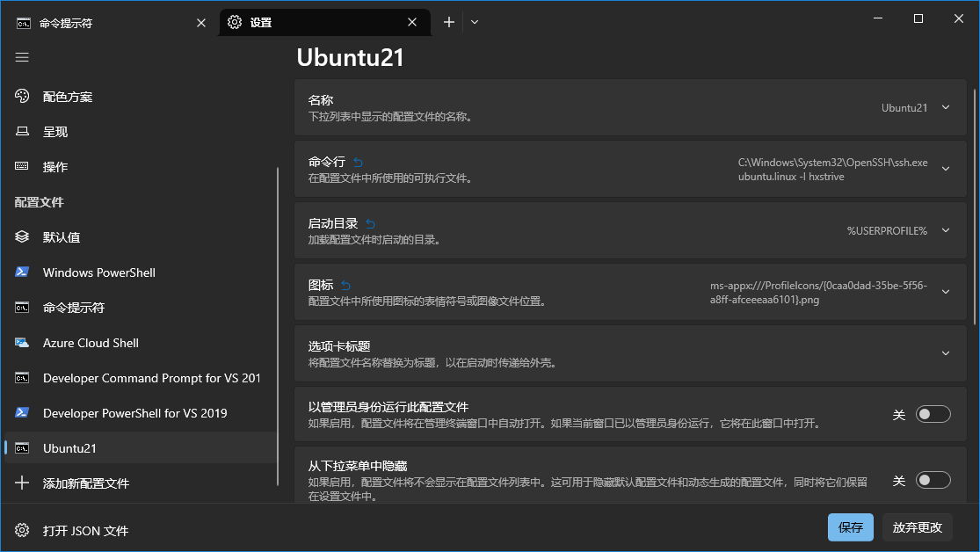Viewport: 980px width, 552px height.
Task: Click the ssh.exe command line value
Action: pyautogui.click(x=832, y=170)
